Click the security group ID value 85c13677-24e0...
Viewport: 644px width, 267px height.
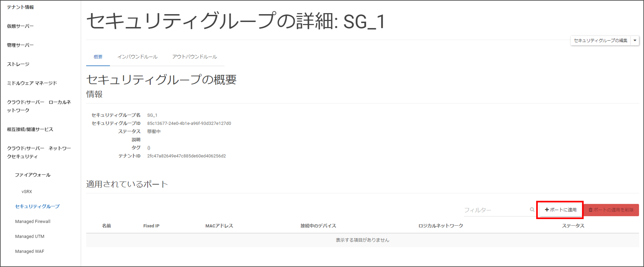(x=189, y=123)
